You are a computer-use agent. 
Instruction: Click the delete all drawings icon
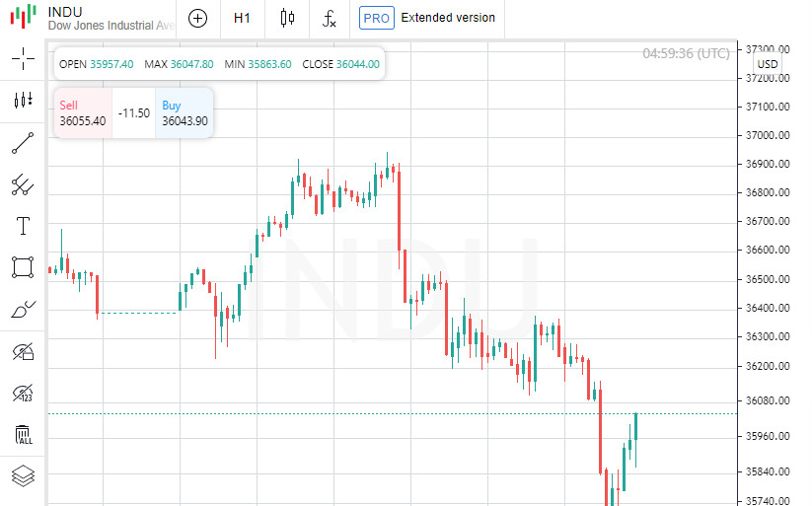pos(23,435)
